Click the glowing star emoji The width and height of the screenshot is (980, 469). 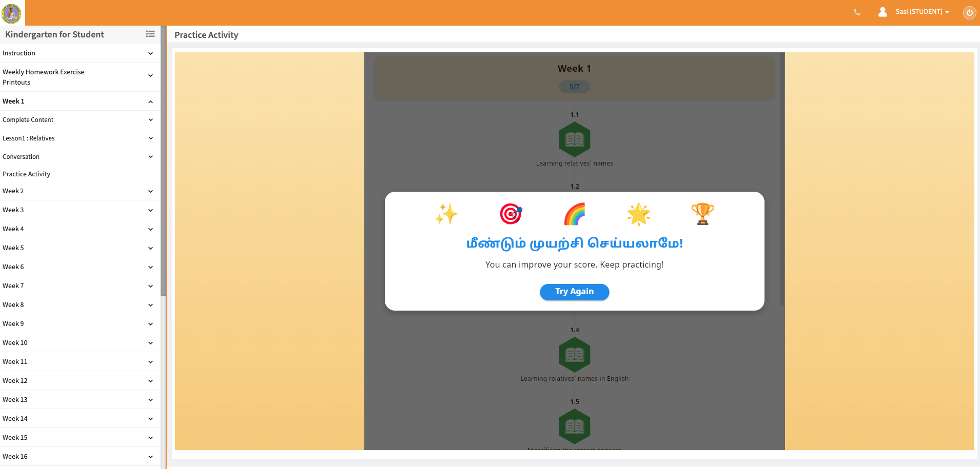pyautogui.click(x=639, y=214)
